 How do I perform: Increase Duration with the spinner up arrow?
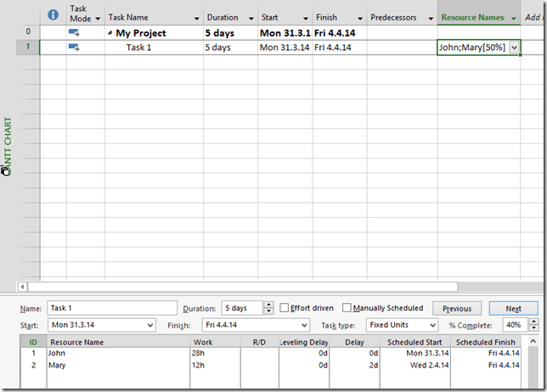(x=269, y=305)
